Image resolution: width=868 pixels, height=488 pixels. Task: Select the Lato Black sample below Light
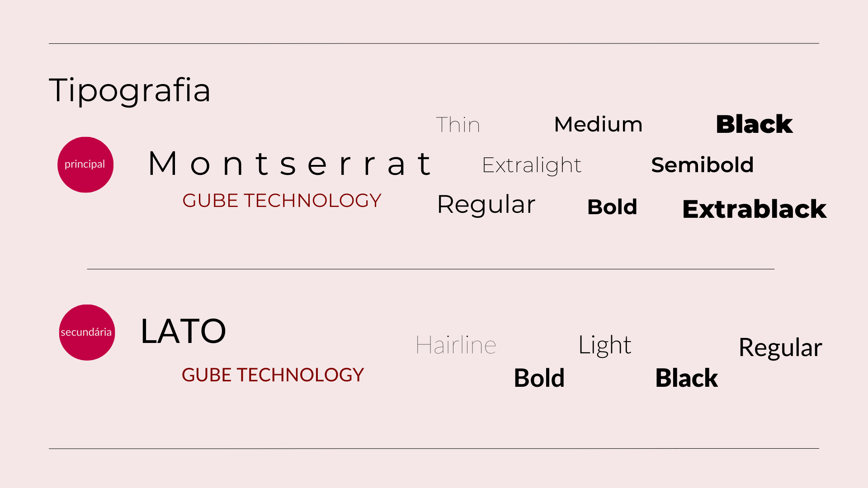tap(686, 378)
